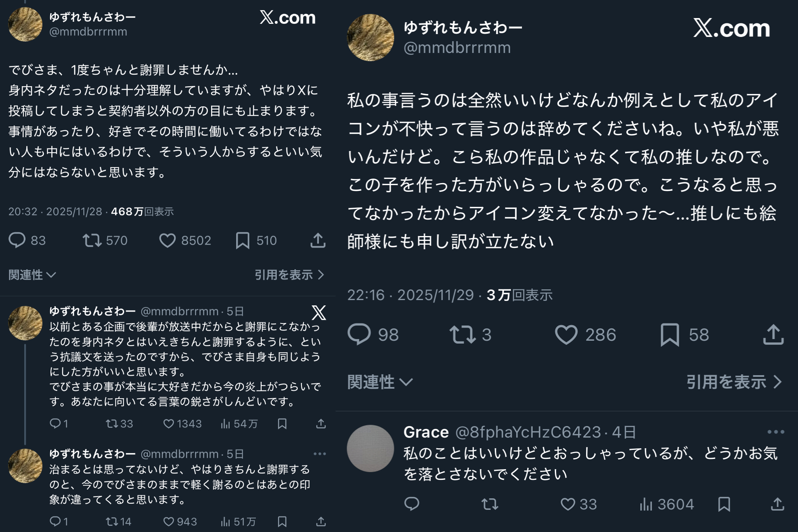Viewport: 798px width, 532px height.
Task: Open 引用を表示 on the right post
Action: click(x=734, y=382)
